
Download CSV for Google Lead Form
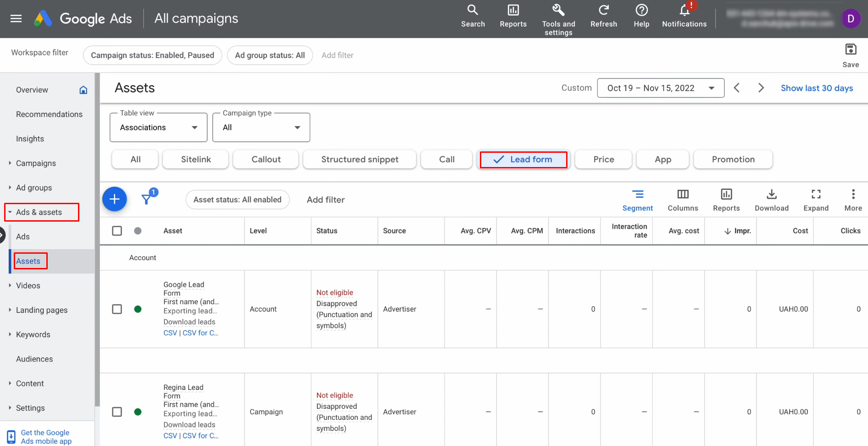170,333
